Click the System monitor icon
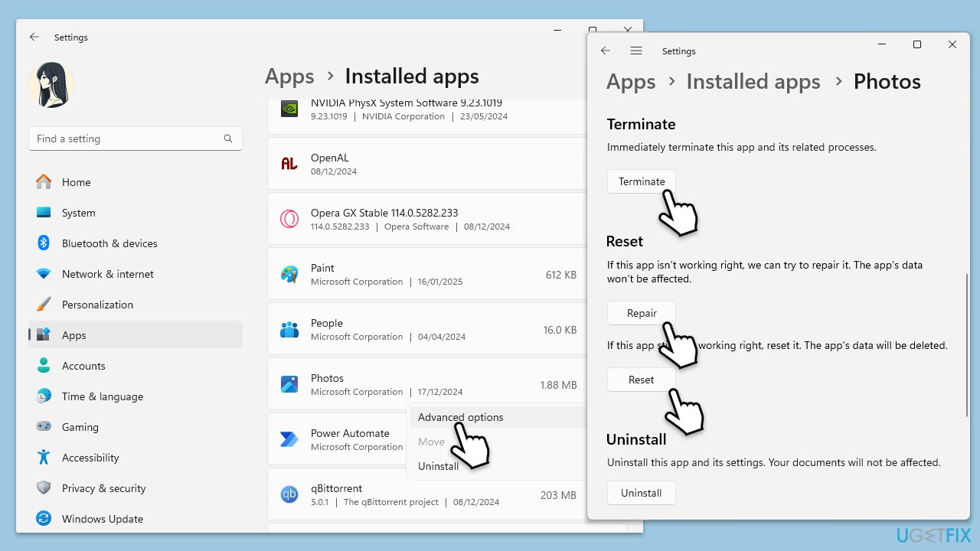 pyautogui.click(x=44, y=213)
